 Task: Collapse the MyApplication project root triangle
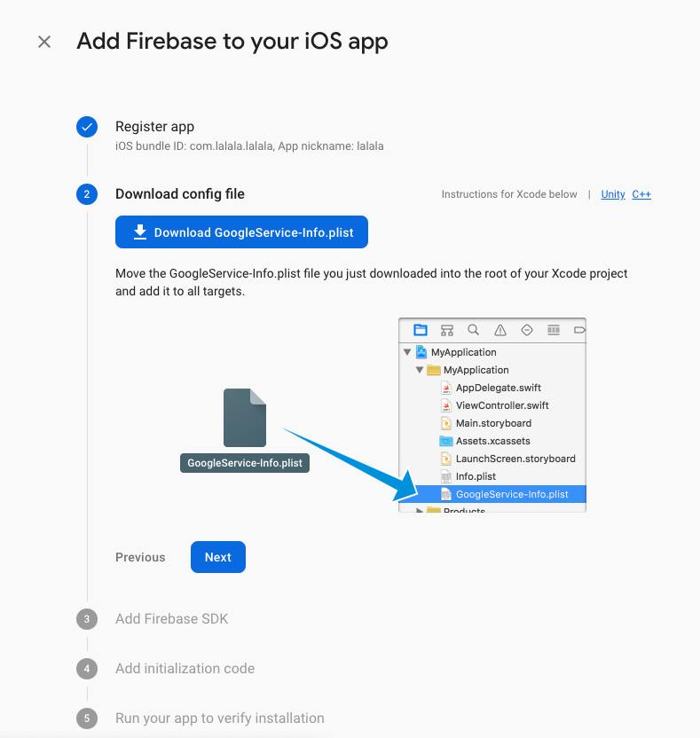pyautogui.click(x=407, y=352)
